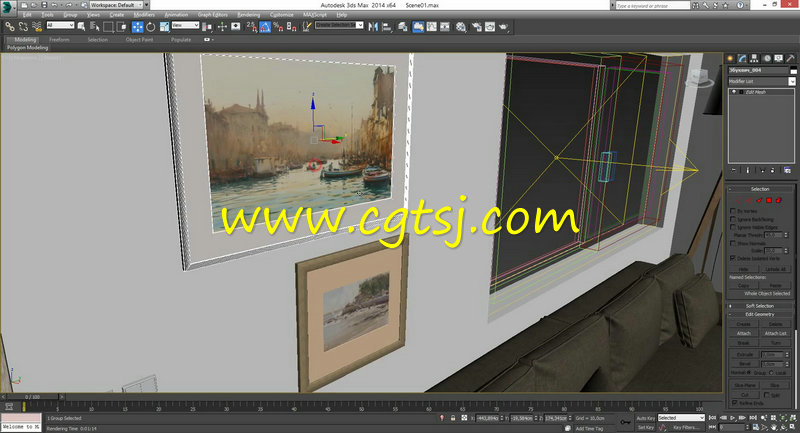Open the selection filter All dropdown

tap(60, 25)
